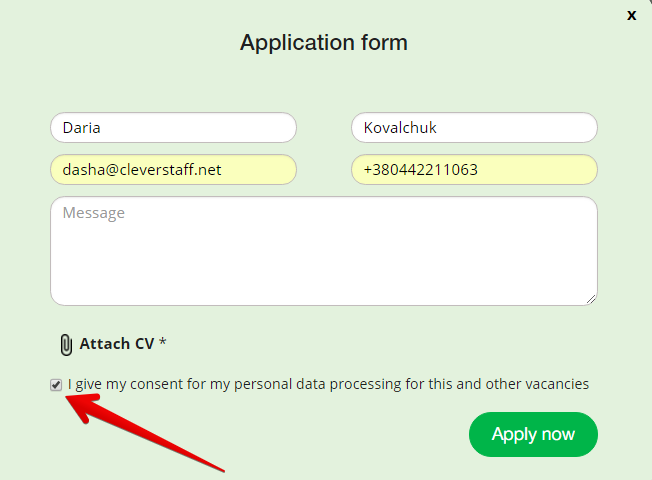Click the text "Kovalchuk" in the form
This screenshot has height=480, width=652.
[x=401, y=128]
